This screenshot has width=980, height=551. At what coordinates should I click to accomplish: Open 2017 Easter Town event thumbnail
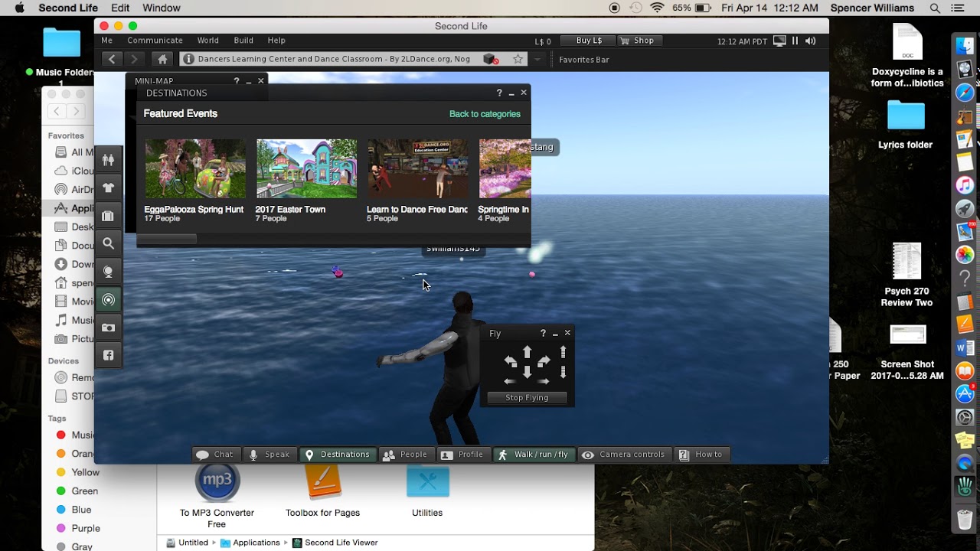coord(306,168)
